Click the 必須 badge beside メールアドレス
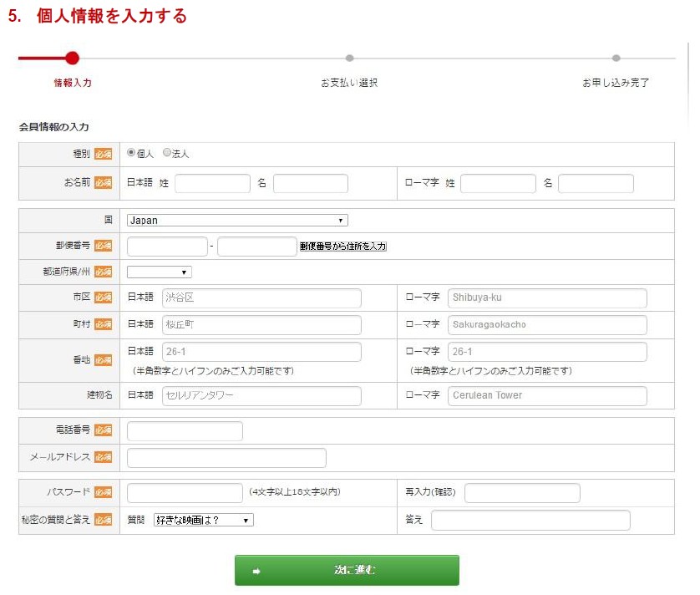The width and height of the screenshot is (700, 595). tap(103, 457)
